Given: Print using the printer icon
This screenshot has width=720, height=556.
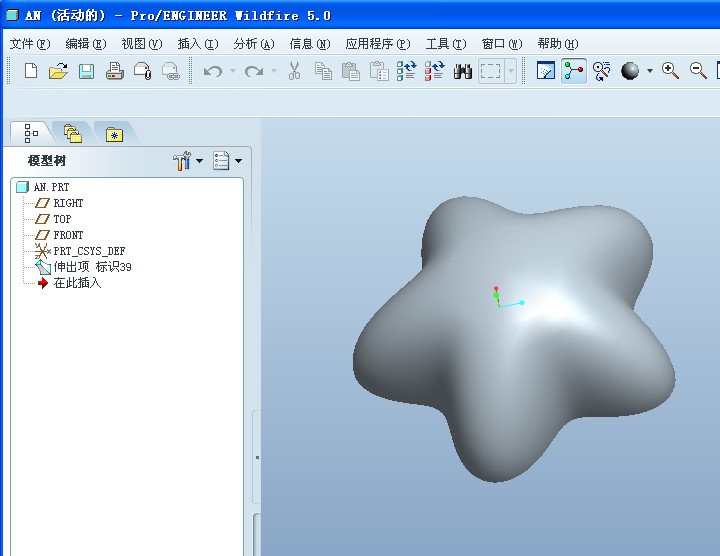Looking at the screenshot, I should pos(114,72).
